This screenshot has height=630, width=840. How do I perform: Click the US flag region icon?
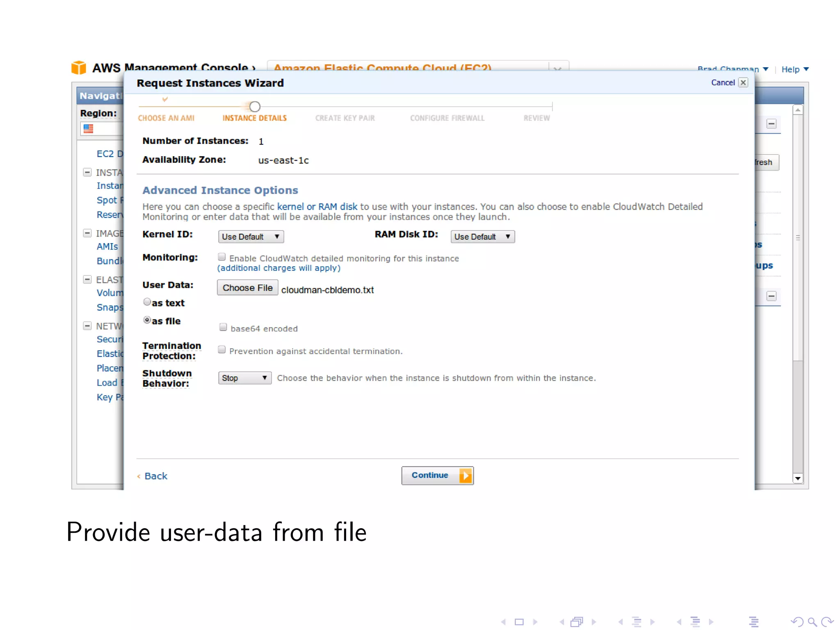[88, 129]
